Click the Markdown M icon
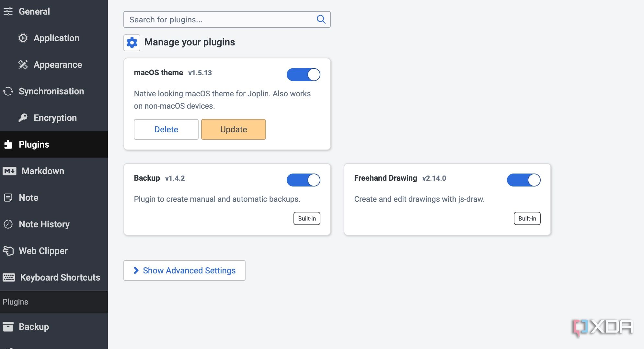644x349 pixels. pyautogui.click(x=9, y=171)
